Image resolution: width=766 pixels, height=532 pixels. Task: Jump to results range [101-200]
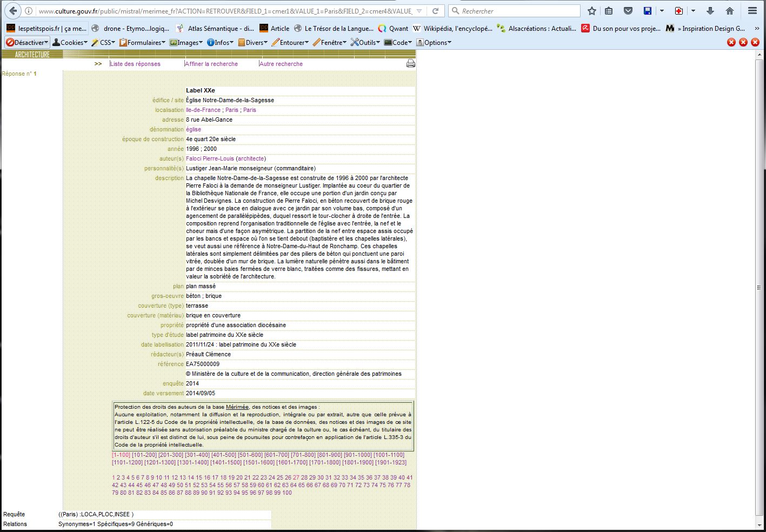144,455
